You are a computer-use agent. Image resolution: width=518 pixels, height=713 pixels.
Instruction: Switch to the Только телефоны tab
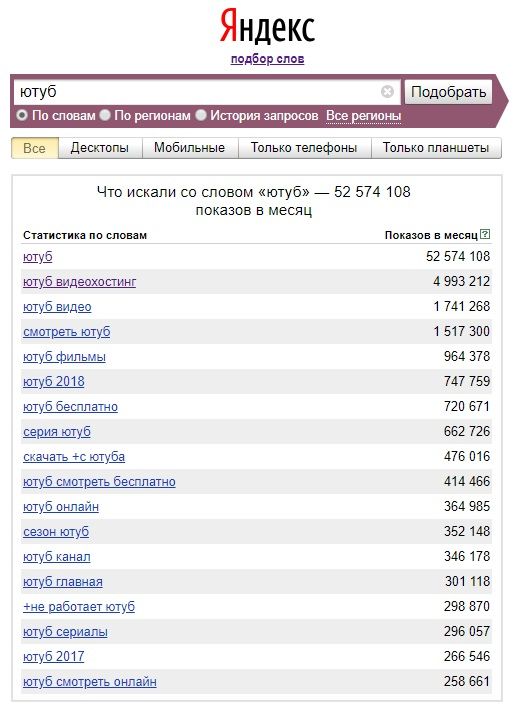click(304, 148)
